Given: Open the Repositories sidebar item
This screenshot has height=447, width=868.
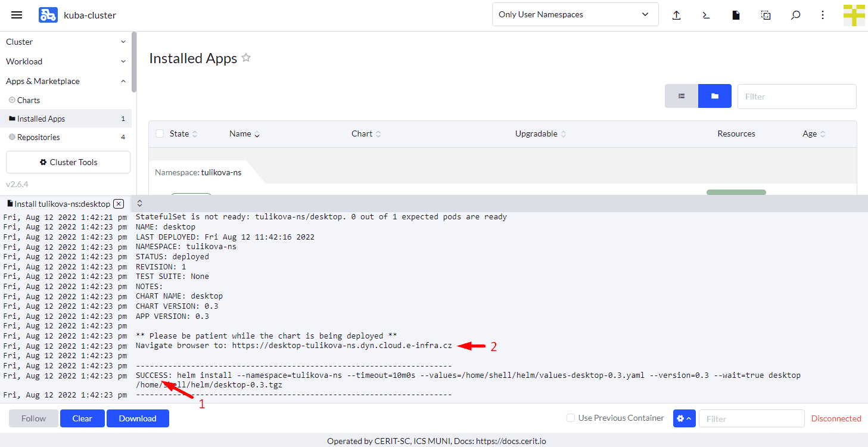Looking at the screenshot, I should (x=39, y=137).
